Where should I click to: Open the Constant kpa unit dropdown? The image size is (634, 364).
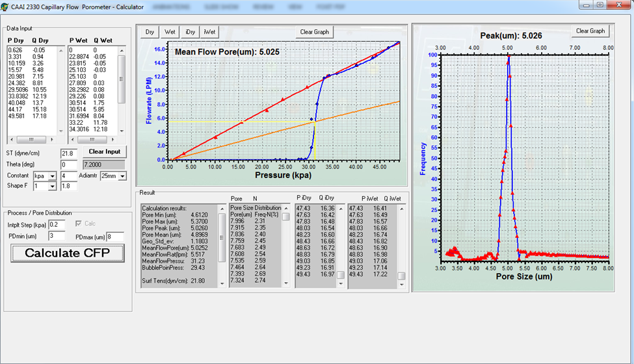[53, 176]
